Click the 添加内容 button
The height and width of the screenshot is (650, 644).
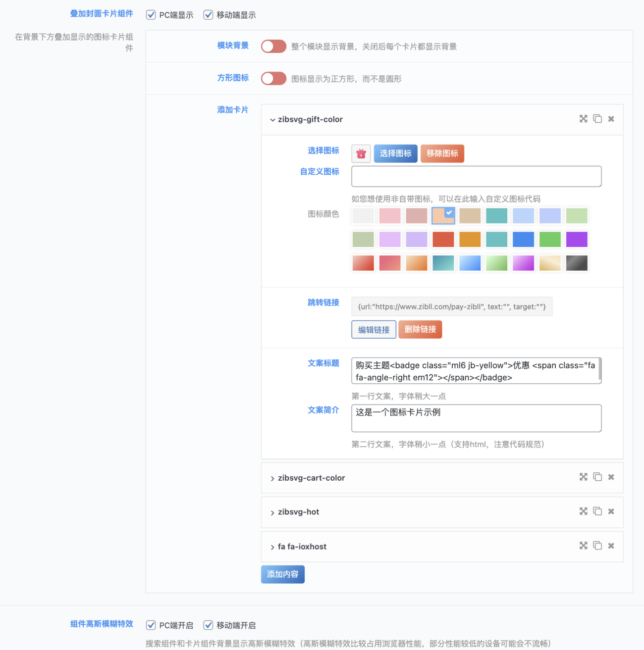[282, 574]
